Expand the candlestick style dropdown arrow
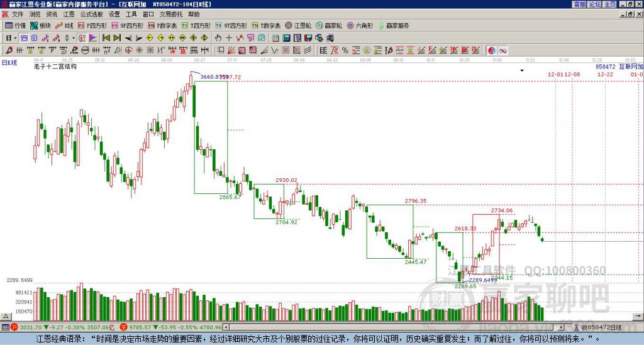Image resolution: width=644 pixels, height=345 pixels. click(x=74, y=38)
